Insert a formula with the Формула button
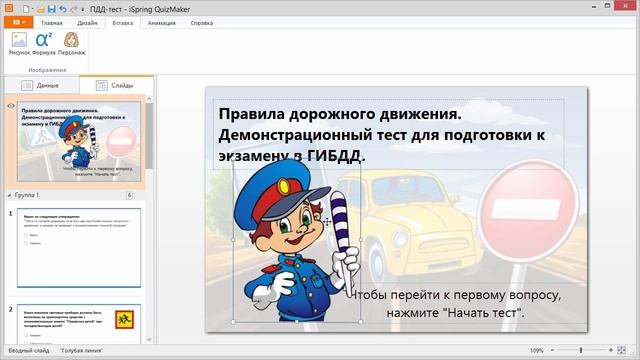This screenshot has height=360, width=640. 44,44
